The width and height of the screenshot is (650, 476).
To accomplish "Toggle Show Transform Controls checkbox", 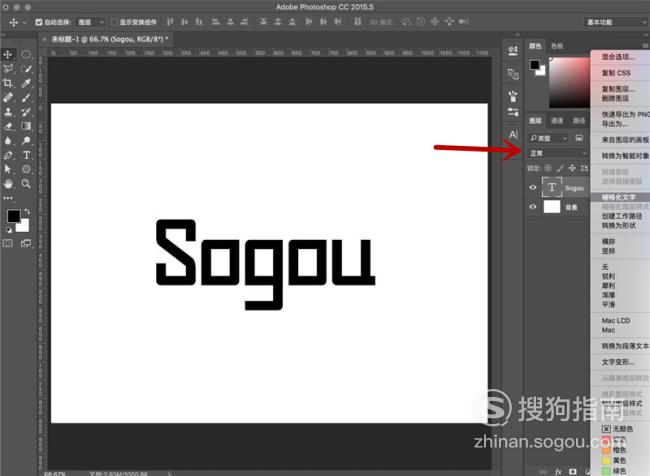I will (x=114, y=22).
